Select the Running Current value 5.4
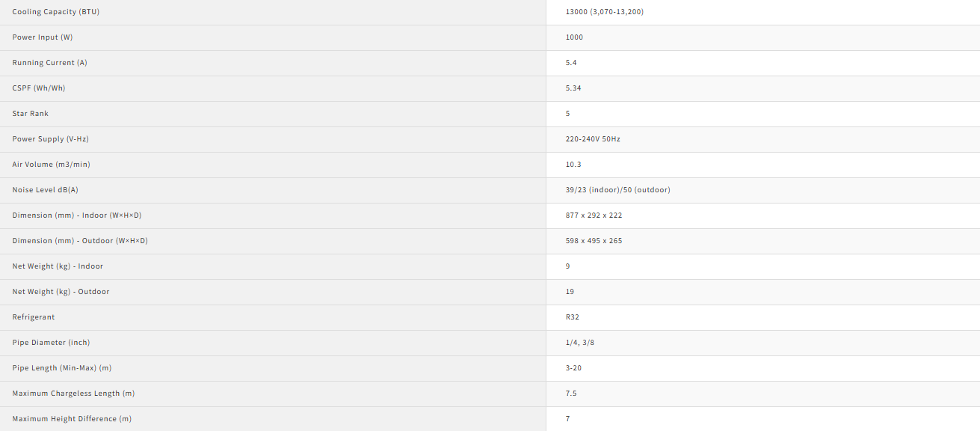The image size is (980, 431). tap(571, 63)
